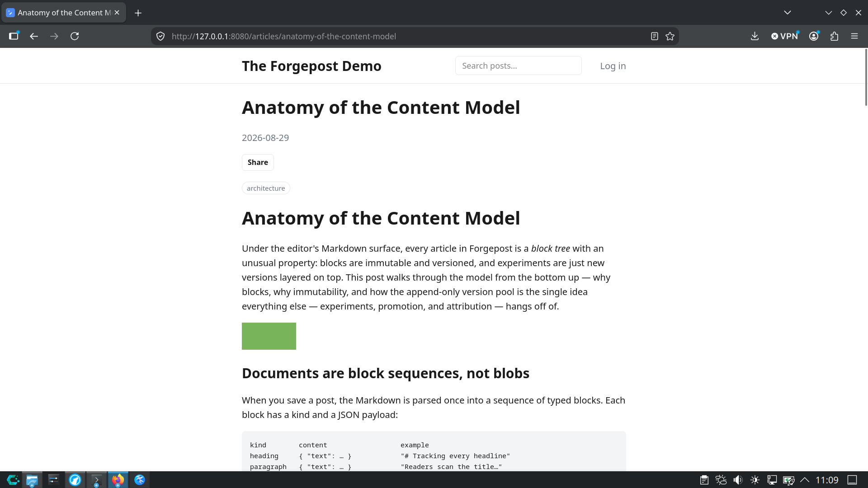Click the green image in the article

point(269,336)
